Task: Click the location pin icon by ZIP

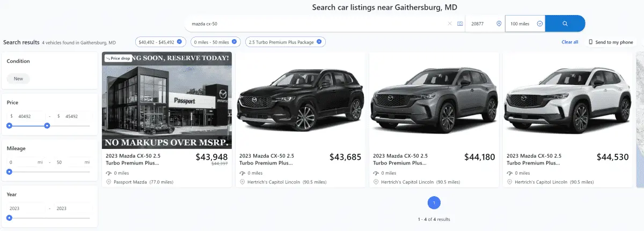Action: tap(499, 24)
